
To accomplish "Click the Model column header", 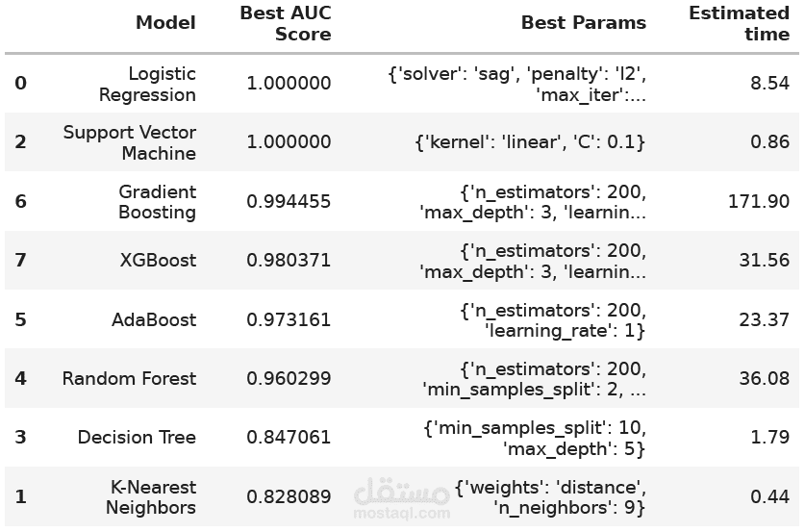I will click(165, 22).
